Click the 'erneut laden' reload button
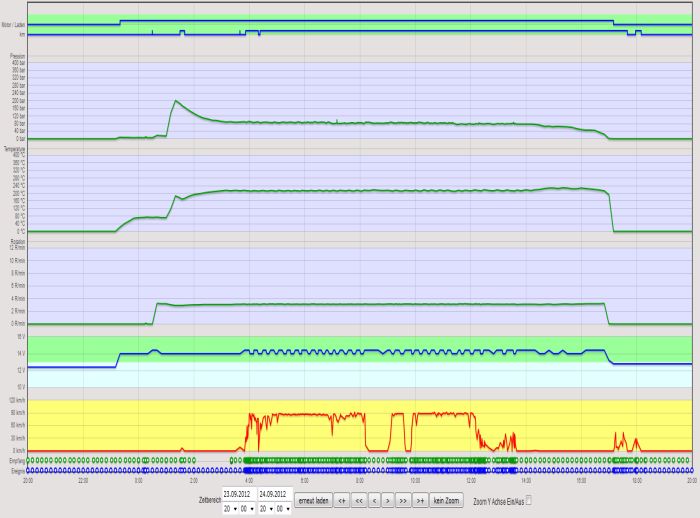The width and height of the screenshot is (700, 518). 313,500
